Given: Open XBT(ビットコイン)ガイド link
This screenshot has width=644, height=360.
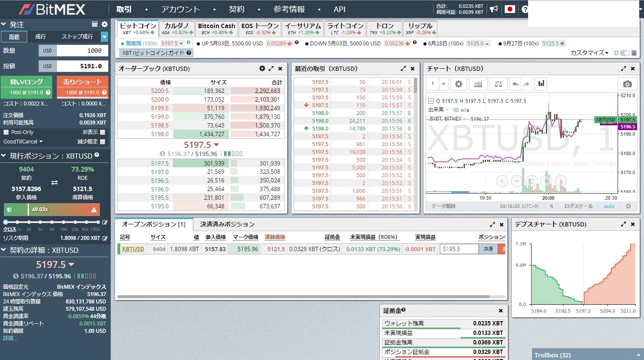Looking at the screenshot, I should [156, 53].
